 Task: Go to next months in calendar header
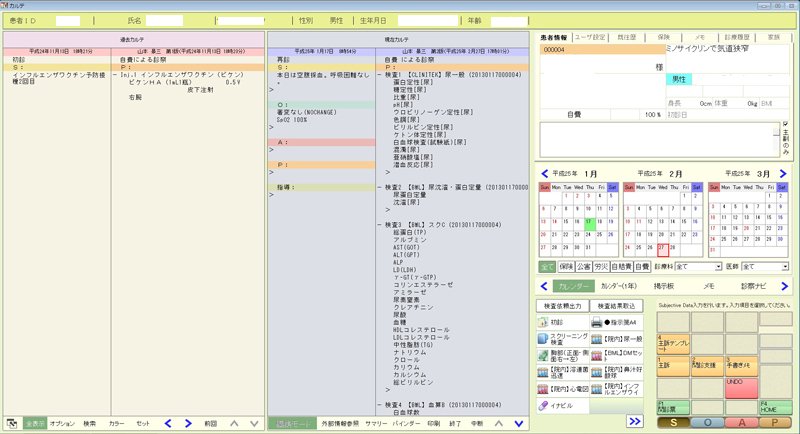click(x=783, y=173)
